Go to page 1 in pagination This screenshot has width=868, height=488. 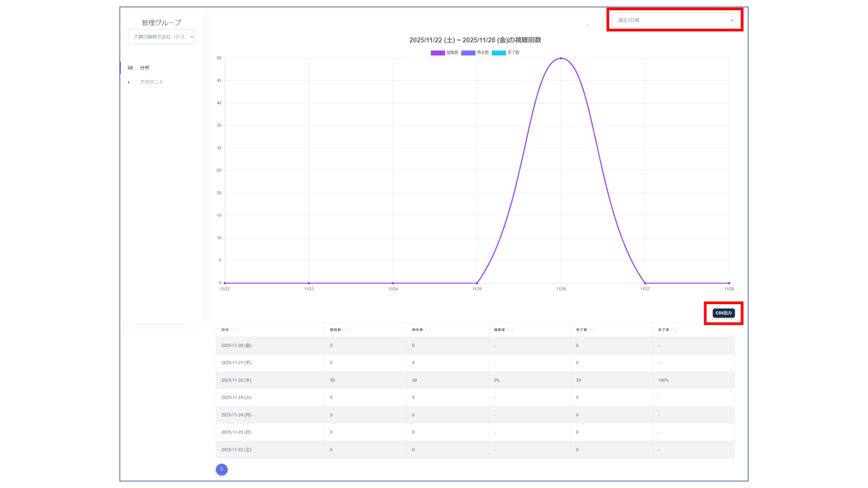pyautogui.click(x=221, y=470)
